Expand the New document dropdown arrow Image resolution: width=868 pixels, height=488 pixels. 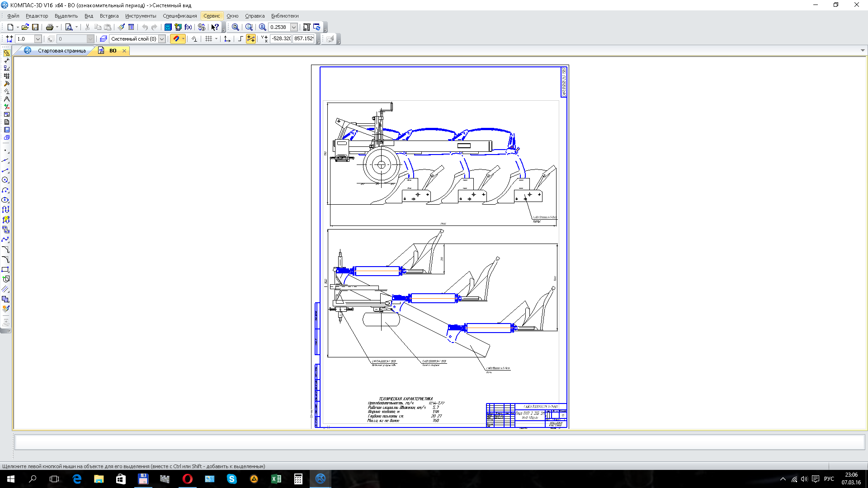pyautogui.click(x=17, y=27)
